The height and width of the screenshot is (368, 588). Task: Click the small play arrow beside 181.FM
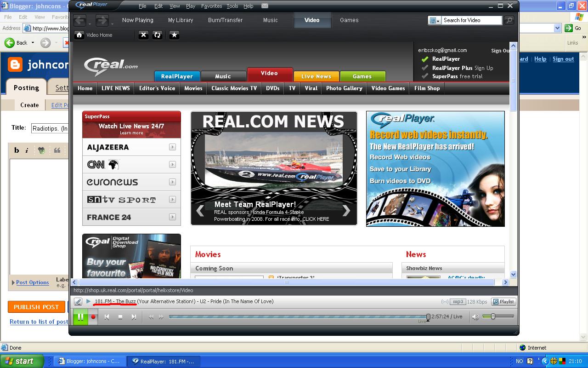click(89, 301)
